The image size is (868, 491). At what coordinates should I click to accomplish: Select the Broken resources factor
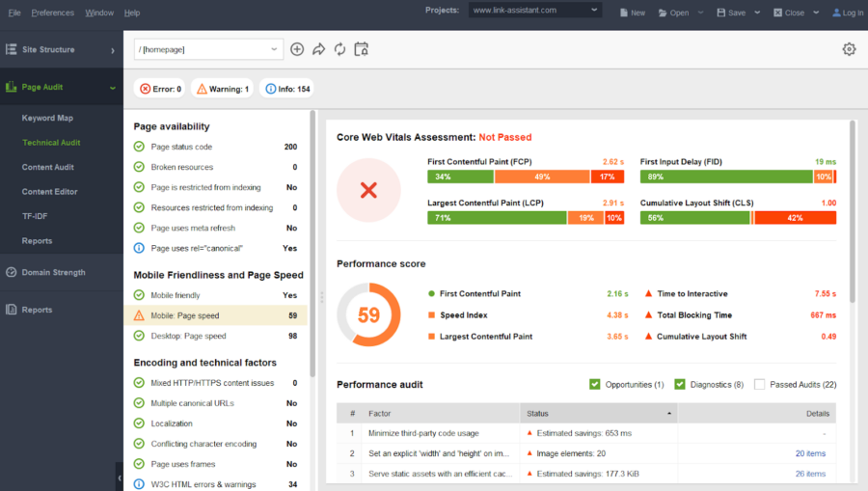pos(215,167)
